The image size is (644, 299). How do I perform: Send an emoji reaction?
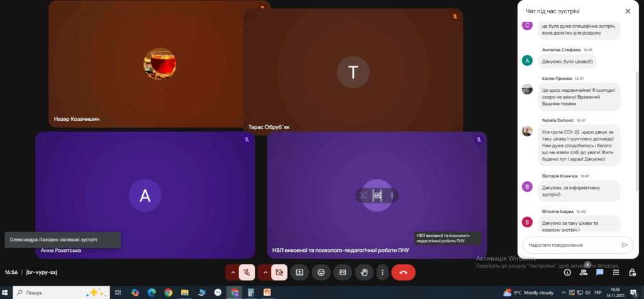coord(321,273)
